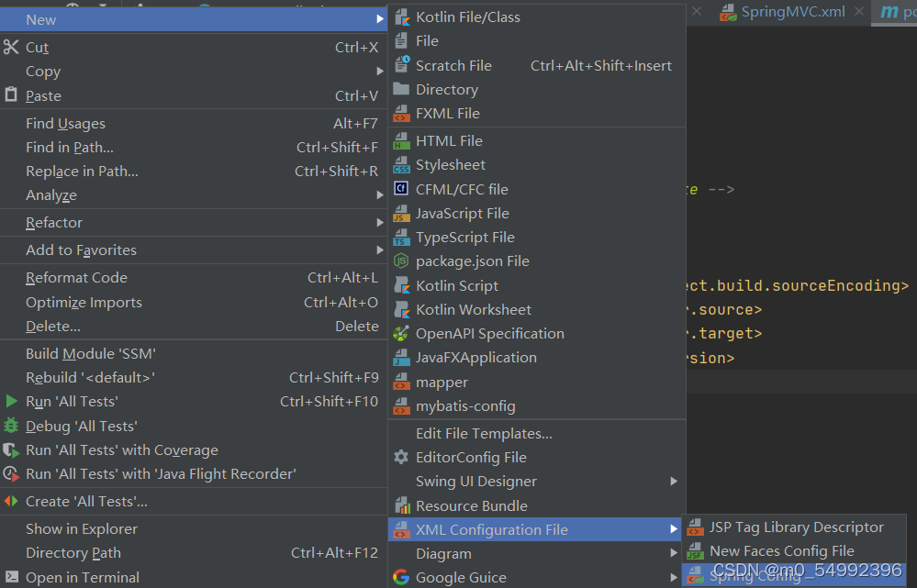Select Rebuild '<default>' menu entry
The height and width of the screenshot is (588, 917).
(193, 378)
